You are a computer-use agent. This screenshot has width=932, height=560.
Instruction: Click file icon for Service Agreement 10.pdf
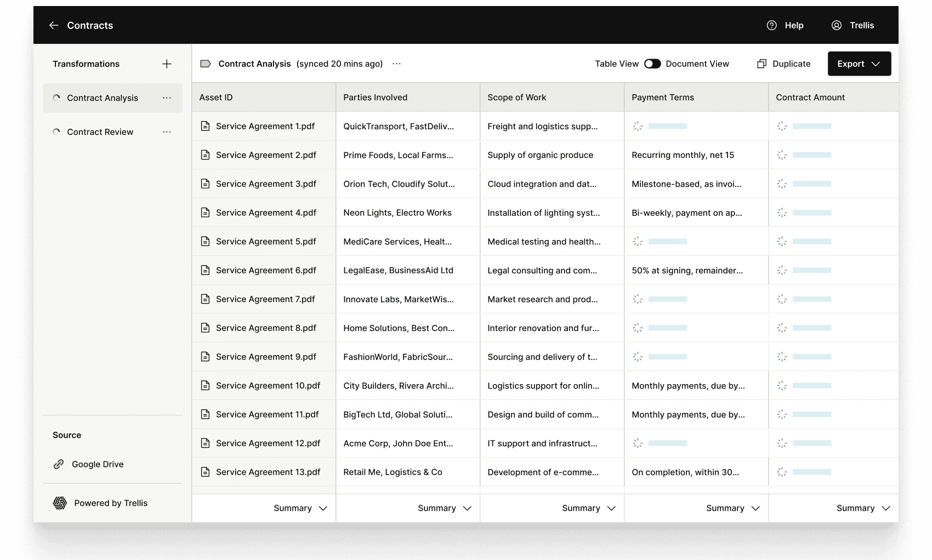pyautogui.click(x=205, y=386)
